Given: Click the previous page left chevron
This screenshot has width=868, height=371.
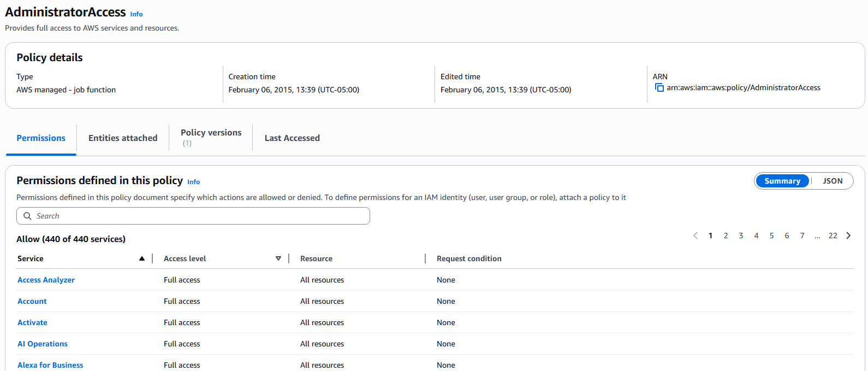Looking at the screenshot, I should click(x=695, y=235).
